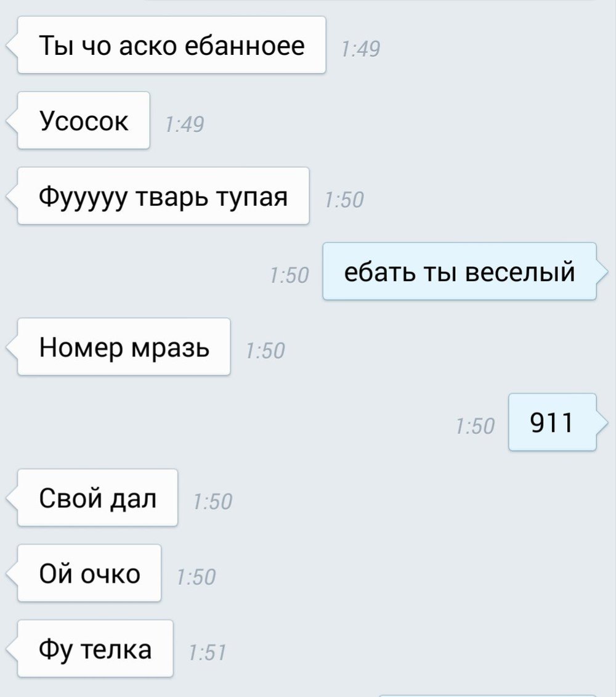
Task: Tap the "Фу телка" message bubble
Action: pyautogui.click(x=95, y=648)
